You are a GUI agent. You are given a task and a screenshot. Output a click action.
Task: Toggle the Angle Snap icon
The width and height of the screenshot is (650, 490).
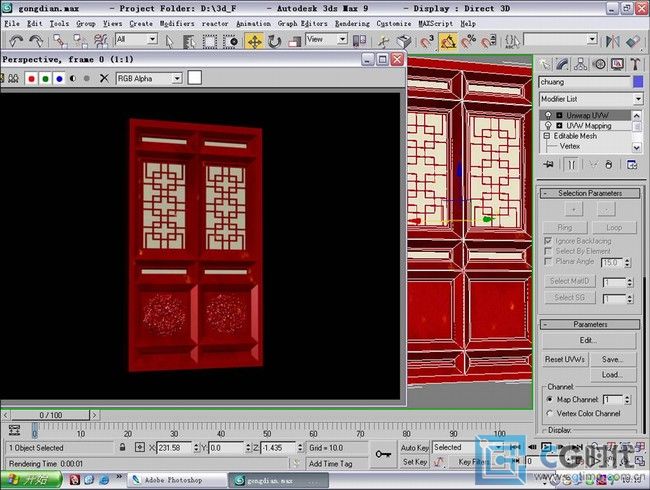pyautogui.click(x=448, y=41)
